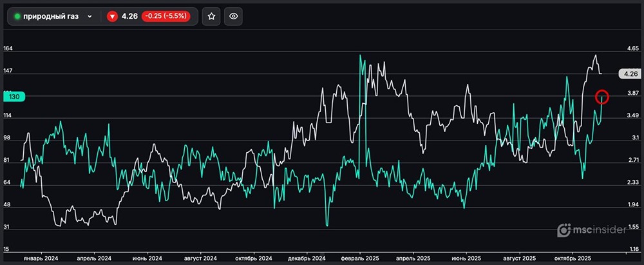Click август 2024 date label

tap(200, 258)
